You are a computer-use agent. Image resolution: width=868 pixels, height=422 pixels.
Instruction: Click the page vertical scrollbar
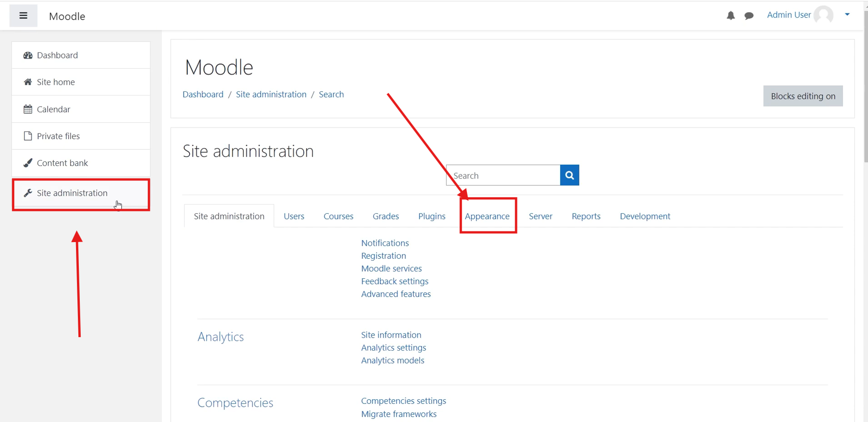pos(865,93)
